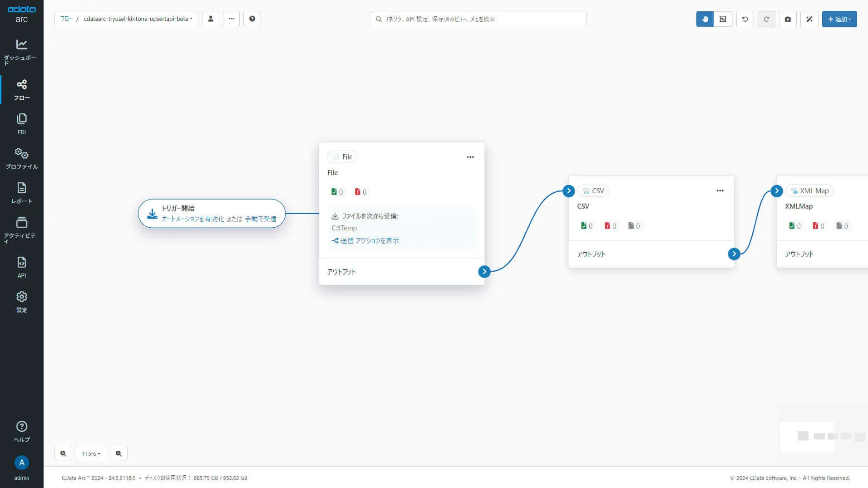The image size is (868, 488).
Task: Click the disk usage status text
Action: click(x=196, y=478)
